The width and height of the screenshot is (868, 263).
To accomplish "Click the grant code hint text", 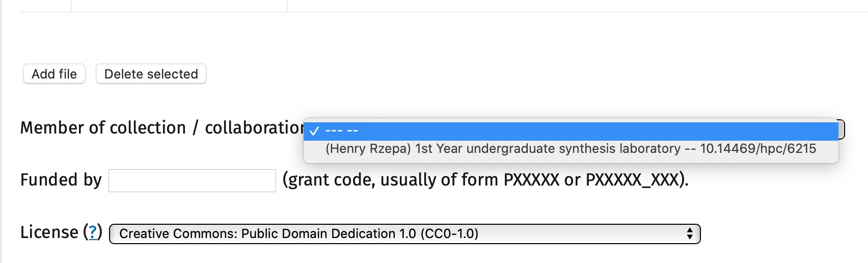I will click(x=485, y=180).
